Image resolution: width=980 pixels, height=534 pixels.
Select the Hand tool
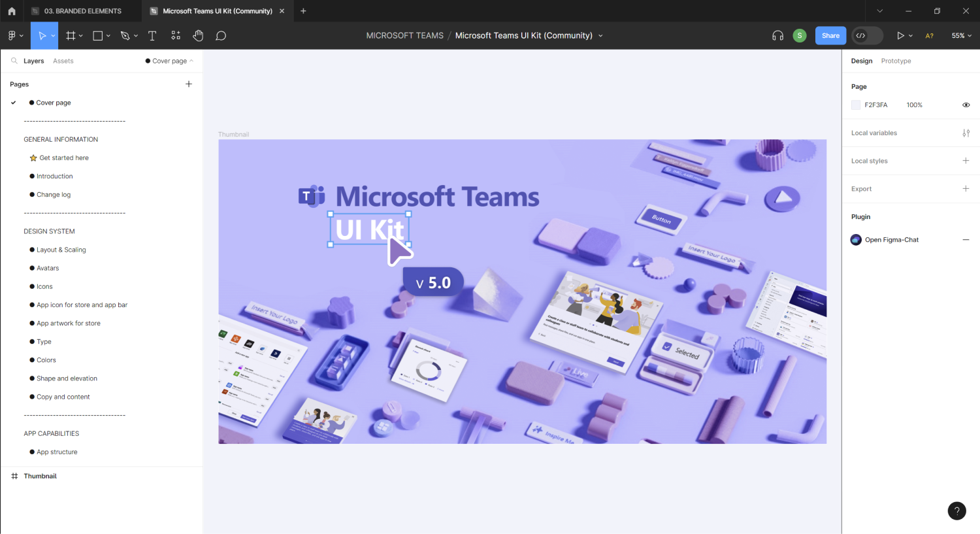[198, 36]
